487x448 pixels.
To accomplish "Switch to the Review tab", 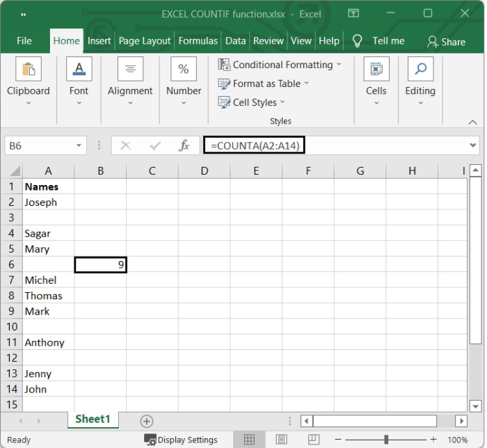I will pyautogui.click(x=269, y=41).
